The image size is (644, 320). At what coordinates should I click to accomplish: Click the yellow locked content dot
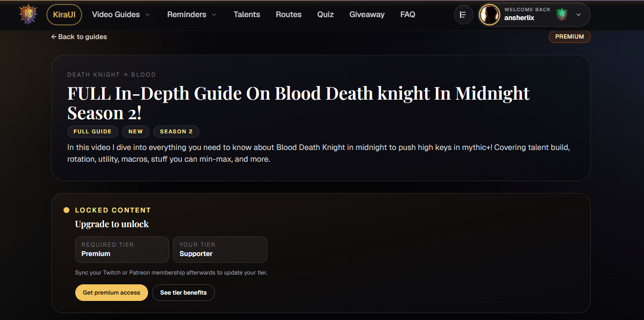pyautogui.click(x=66, y=210)
